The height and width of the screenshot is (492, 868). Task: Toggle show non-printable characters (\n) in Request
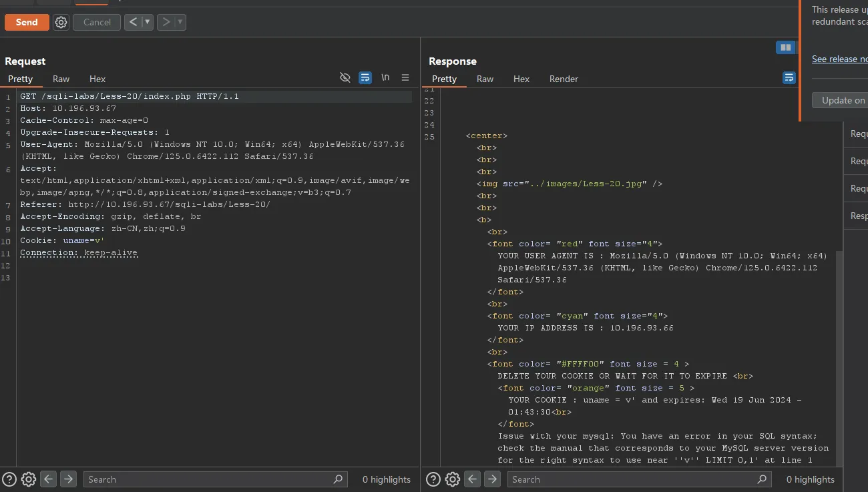tap(385, 78)
